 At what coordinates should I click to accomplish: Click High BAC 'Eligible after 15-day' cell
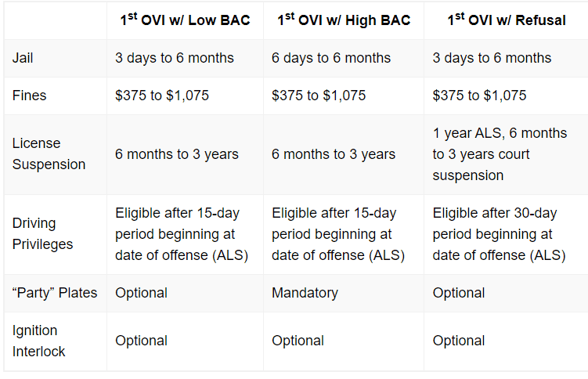338,234
